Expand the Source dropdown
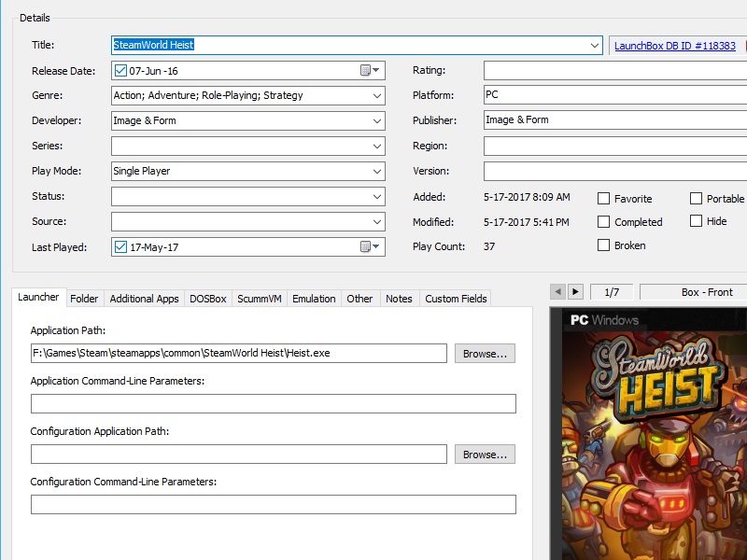The height and width of the screenshot is (560, 747). click(377, 222)
